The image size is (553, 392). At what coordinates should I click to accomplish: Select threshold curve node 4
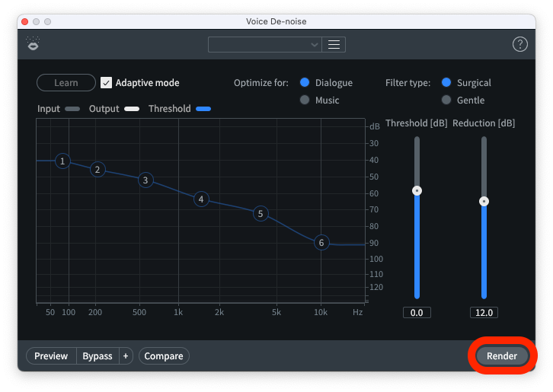click(x=201, y=199)
